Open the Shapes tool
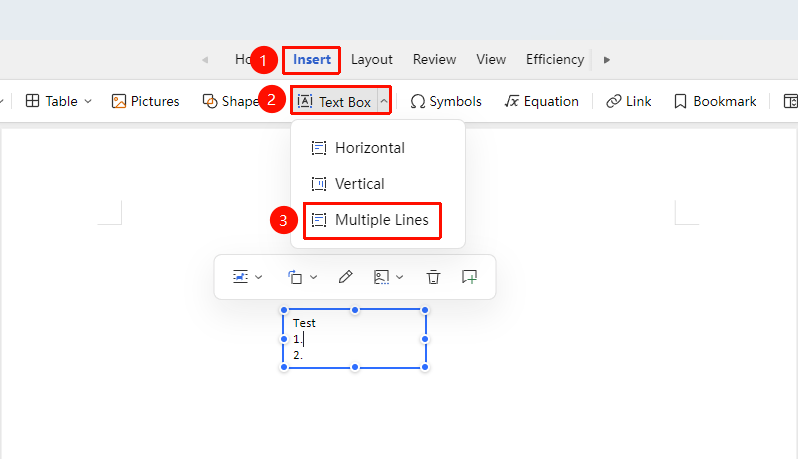 [x=230, y=101]
